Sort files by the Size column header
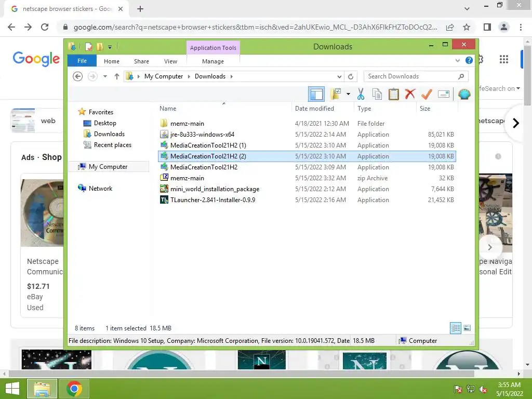The height and width of the screenshot is (399, 532). coord(437,109)
